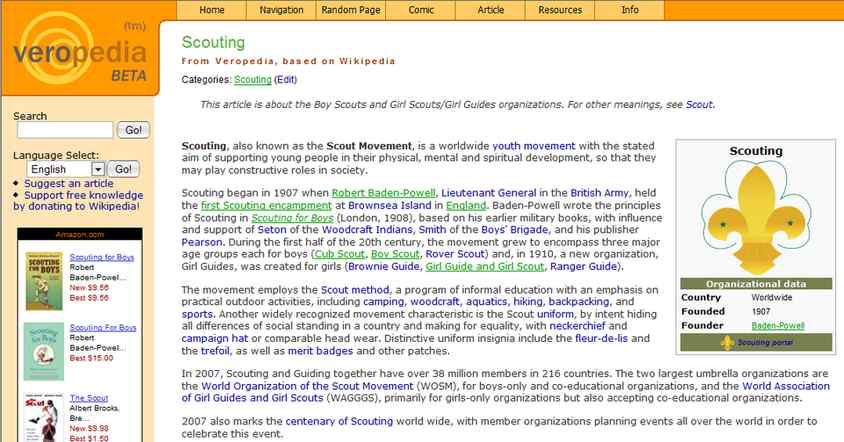Click inside the Search text field

[x=65, y=130]
